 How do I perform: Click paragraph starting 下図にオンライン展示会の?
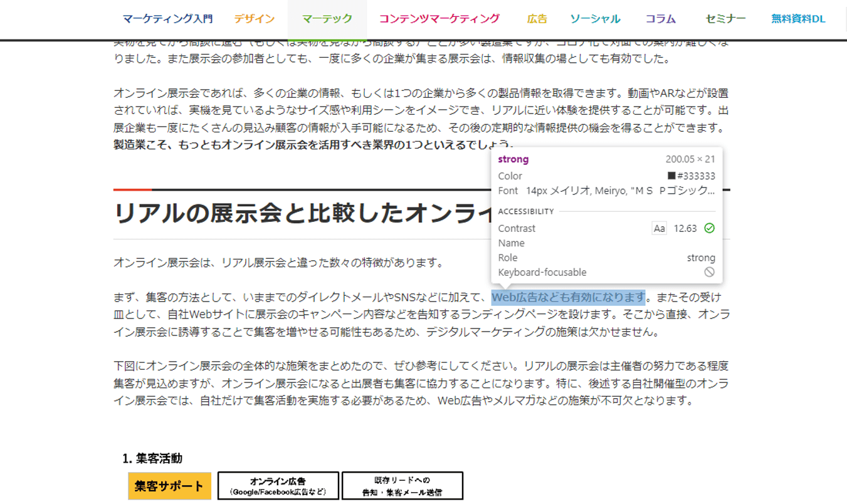(421, 383)
